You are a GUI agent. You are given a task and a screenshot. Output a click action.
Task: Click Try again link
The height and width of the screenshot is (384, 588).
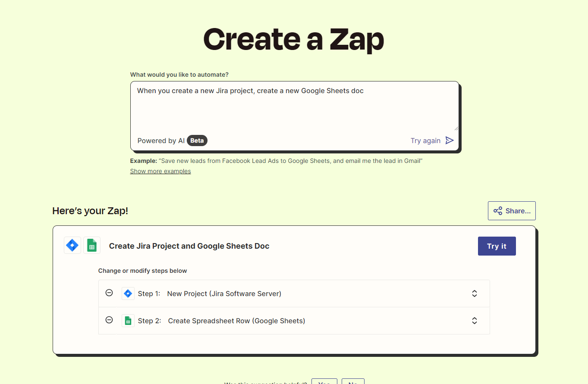(x=425, y=140)
